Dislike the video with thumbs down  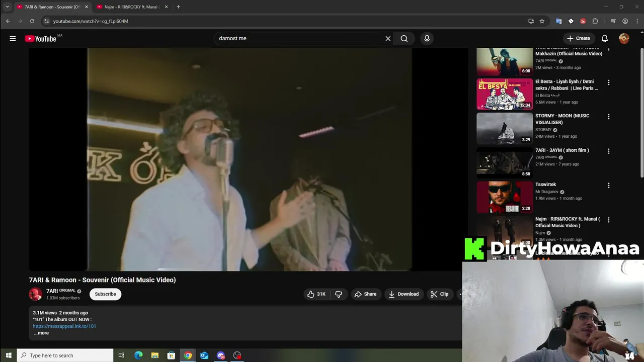click(x=339, y=294)
